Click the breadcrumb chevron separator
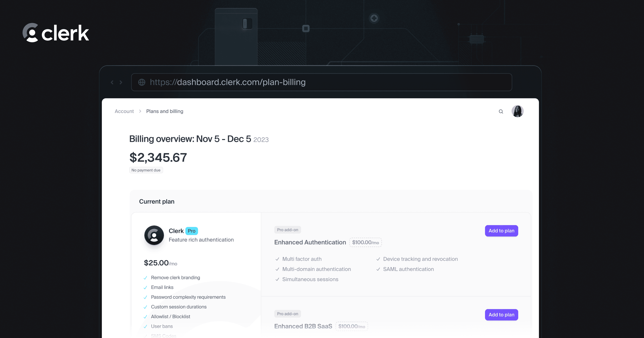The height and width of the screenshot is (338, 644). point(140,111)
